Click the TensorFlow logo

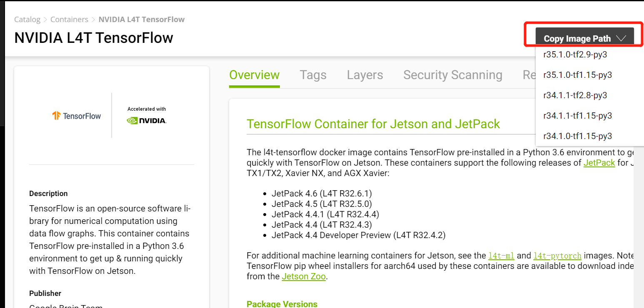[x=77, y=116]
